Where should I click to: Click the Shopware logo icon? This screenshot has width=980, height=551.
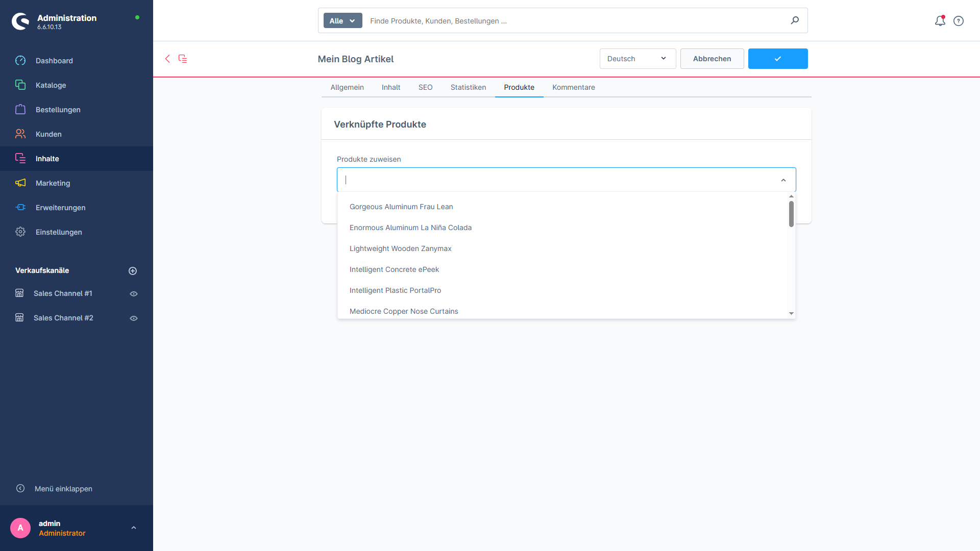20,21
